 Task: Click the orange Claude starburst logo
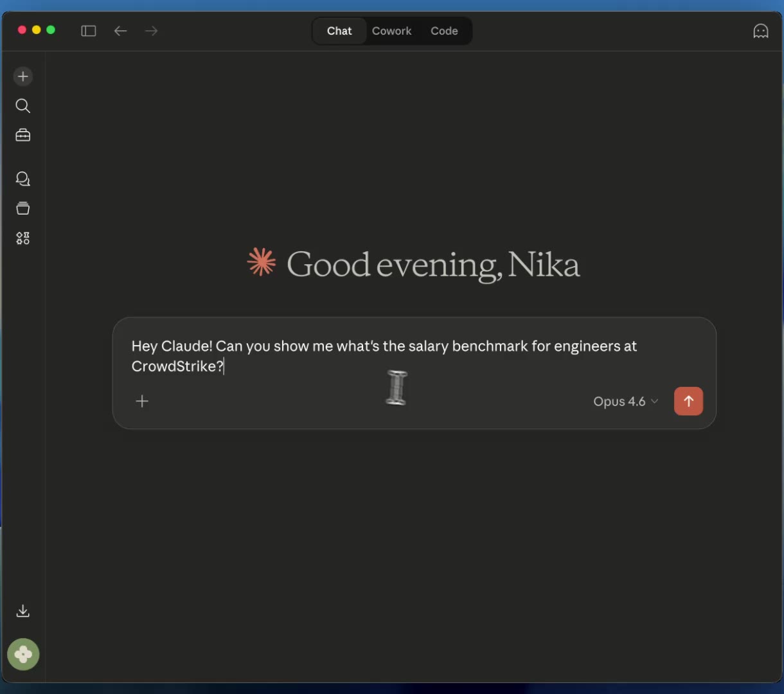[x=262, y=263]
